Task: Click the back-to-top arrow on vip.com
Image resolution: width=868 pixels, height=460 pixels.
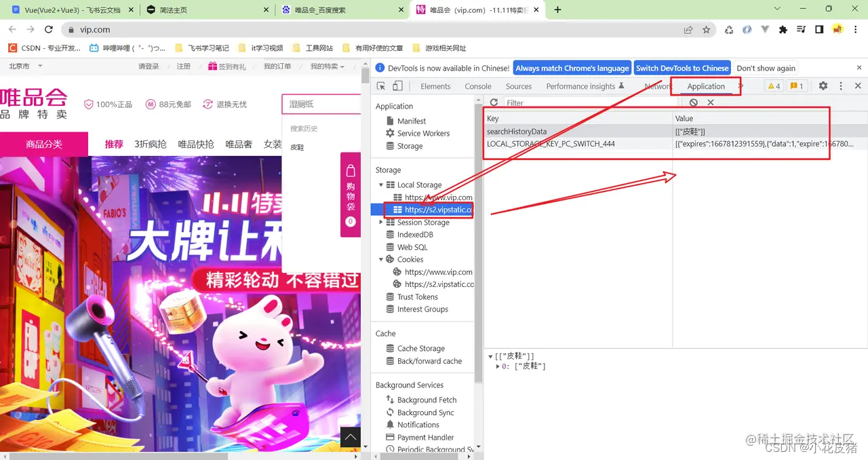Action: [x=351, y=438]
